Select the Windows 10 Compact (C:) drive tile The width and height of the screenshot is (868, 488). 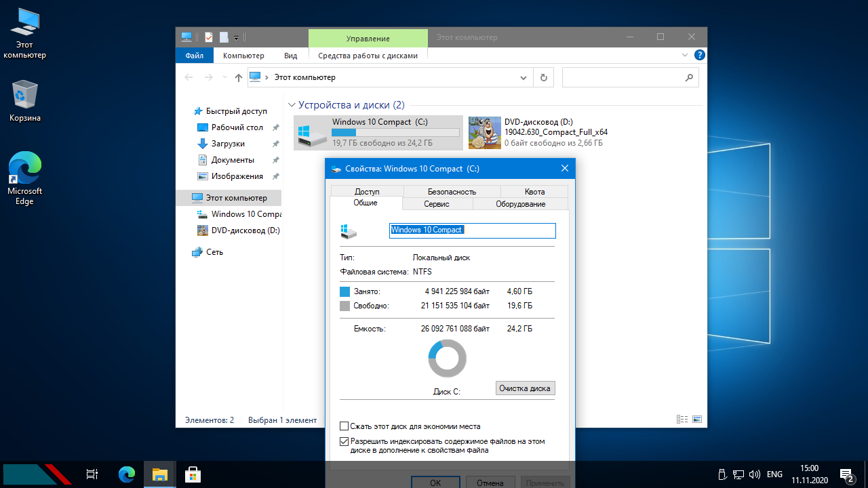378,132
